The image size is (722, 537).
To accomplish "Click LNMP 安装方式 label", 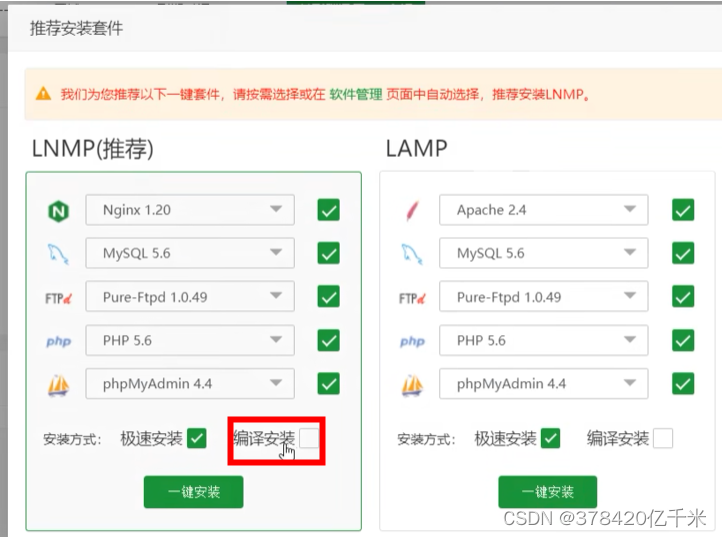I will 72,439.
